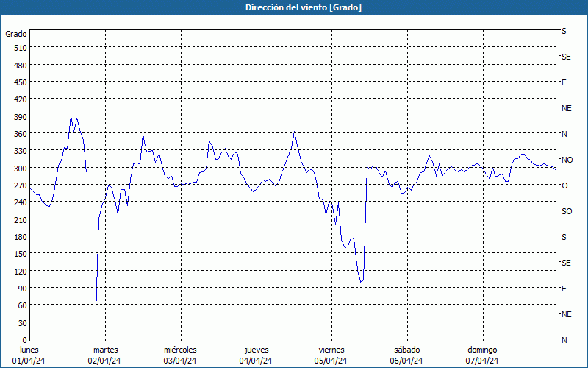
Task: Select the 510 value on the degree axis
Action: tap(21, 48)
